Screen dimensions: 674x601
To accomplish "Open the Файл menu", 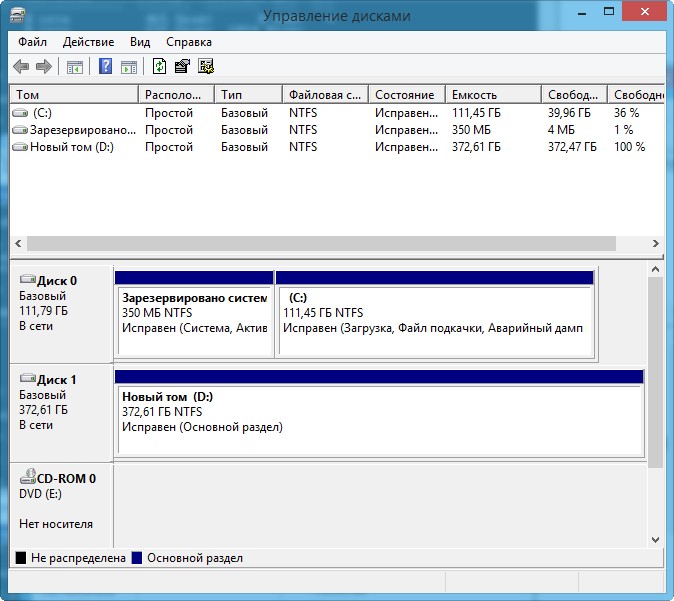I will (32, 42).
